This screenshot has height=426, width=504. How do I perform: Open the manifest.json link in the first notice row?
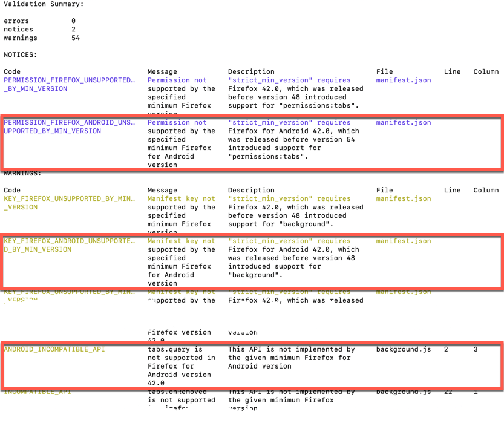click(403, 80)
